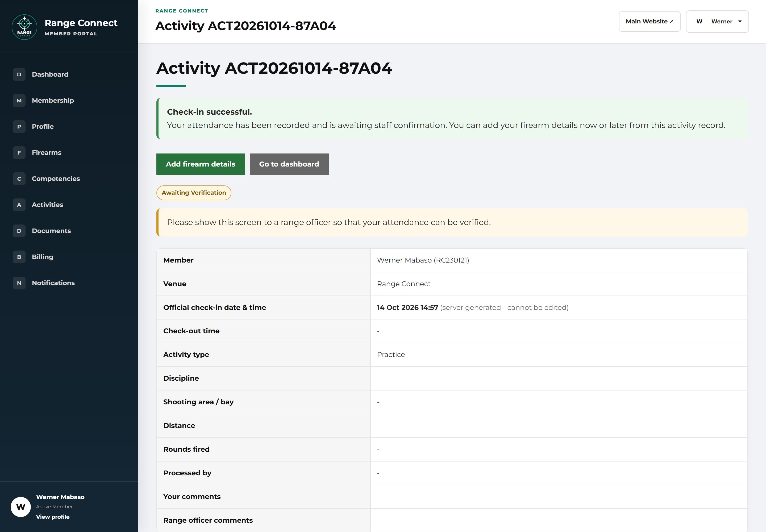Screen dimensions: 766x532
Task: Open the Notifications menu label
Action: (x=53, y=283)
